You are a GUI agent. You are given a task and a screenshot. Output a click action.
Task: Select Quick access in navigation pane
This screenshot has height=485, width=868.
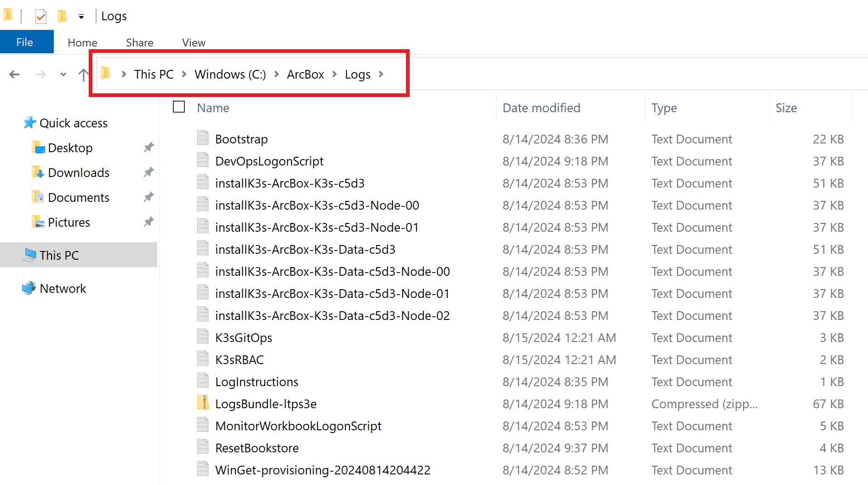pyautogui.click(x=66, y=123)
